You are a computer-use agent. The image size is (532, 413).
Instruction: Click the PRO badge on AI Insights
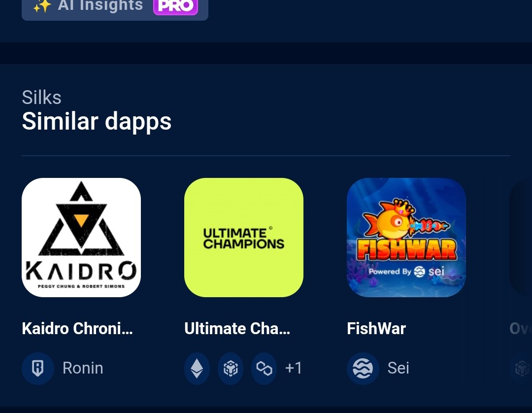tap(175, 7)
